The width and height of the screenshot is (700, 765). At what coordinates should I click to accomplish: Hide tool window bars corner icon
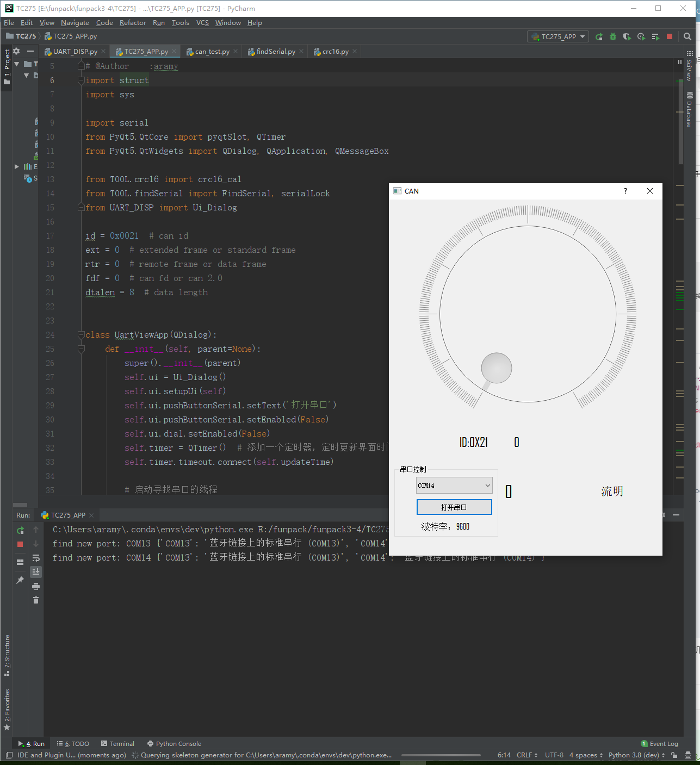tap(9, 755)
